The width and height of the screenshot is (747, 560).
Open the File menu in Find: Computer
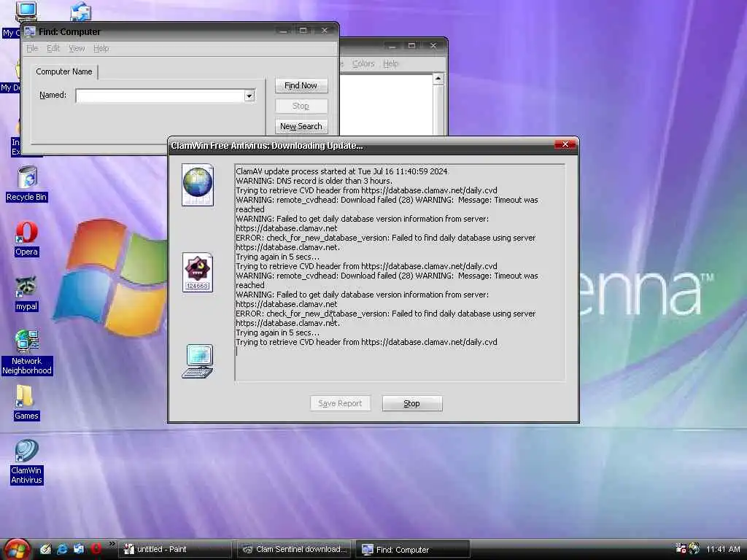pos(32,49)
